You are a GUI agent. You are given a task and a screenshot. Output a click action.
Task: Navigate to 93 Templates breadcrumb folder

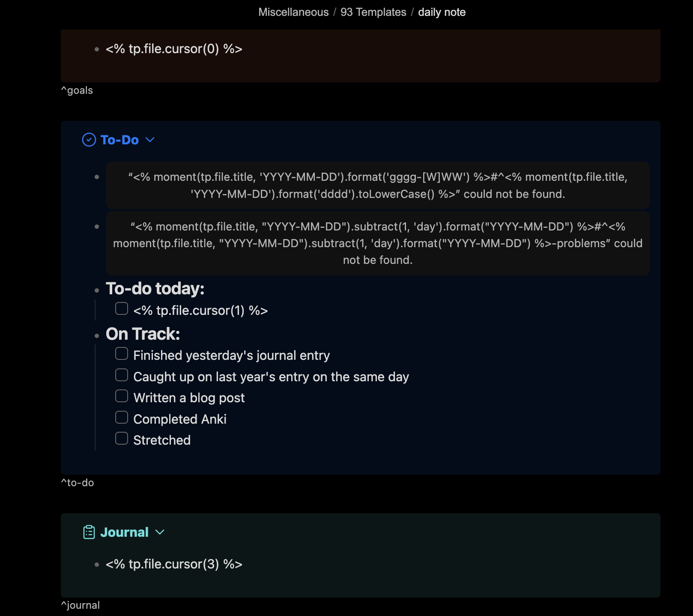(x=373, y=12)
